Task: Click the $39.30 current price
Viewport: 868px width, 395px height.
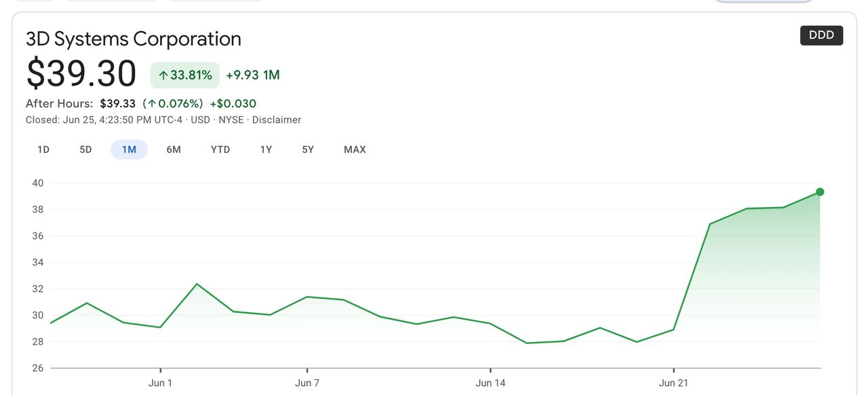Action: (81, 74)
